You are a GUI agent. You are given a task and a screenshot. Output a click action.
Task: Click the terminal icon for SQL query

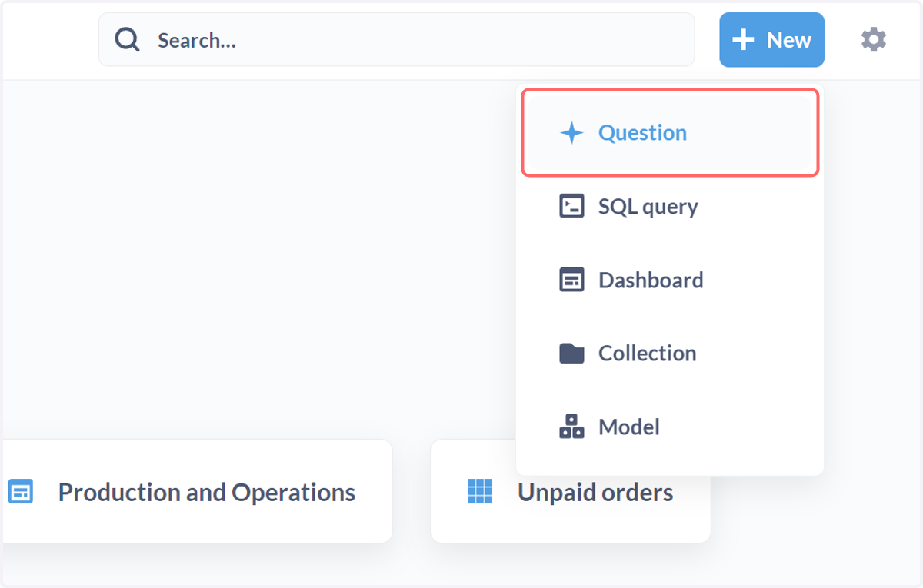571,206
